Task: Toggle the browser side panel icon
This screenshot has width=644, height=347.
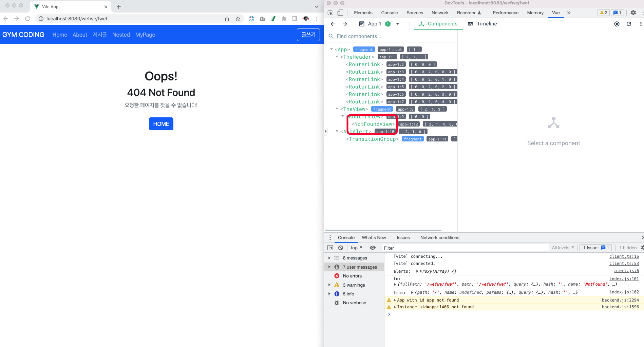Action: tap(295, 19)
